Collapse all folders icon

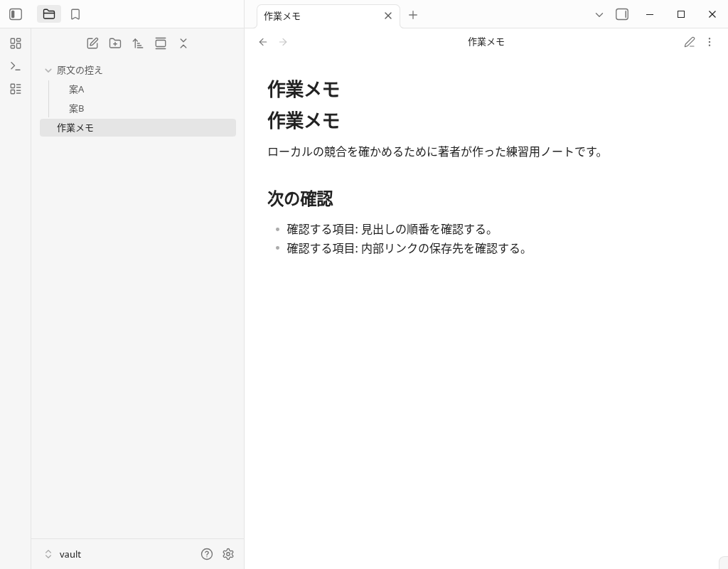183,43
